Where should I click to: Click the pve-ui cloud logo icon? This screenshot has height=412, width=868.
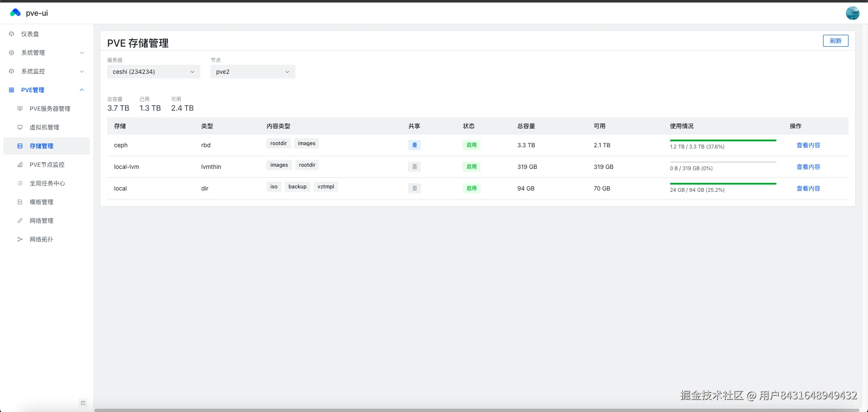tap(15, 13)
